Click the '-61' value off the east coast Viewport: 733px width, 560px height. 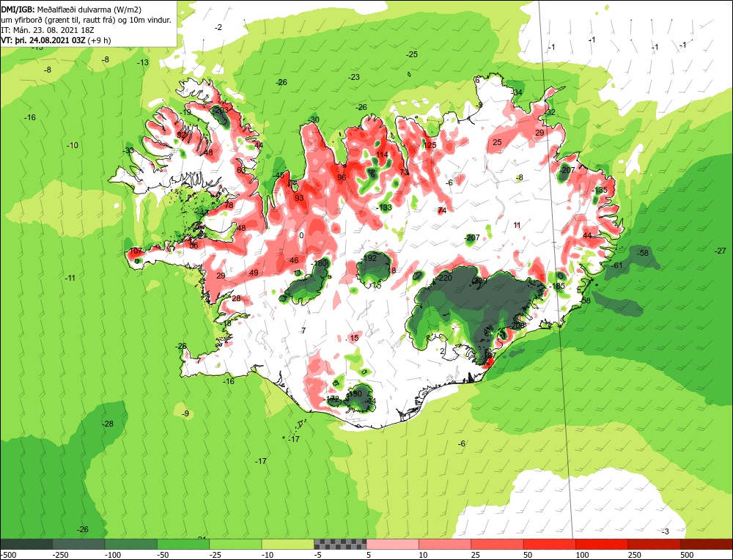pyautogui.click(x=617, y=265)
